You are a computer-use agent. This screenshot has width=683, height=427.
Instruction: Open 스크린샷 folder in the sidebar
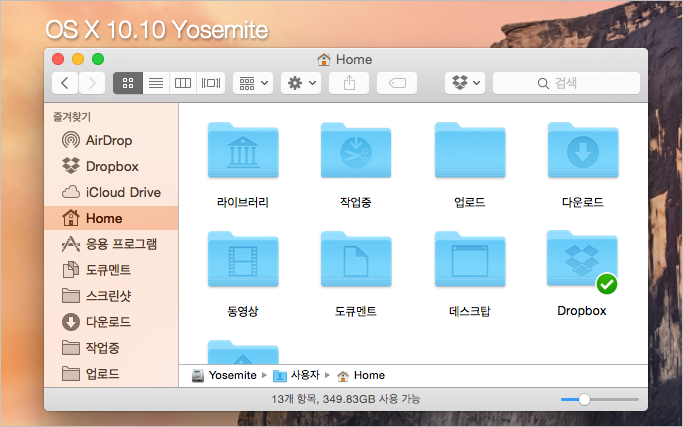click(111, 296)
